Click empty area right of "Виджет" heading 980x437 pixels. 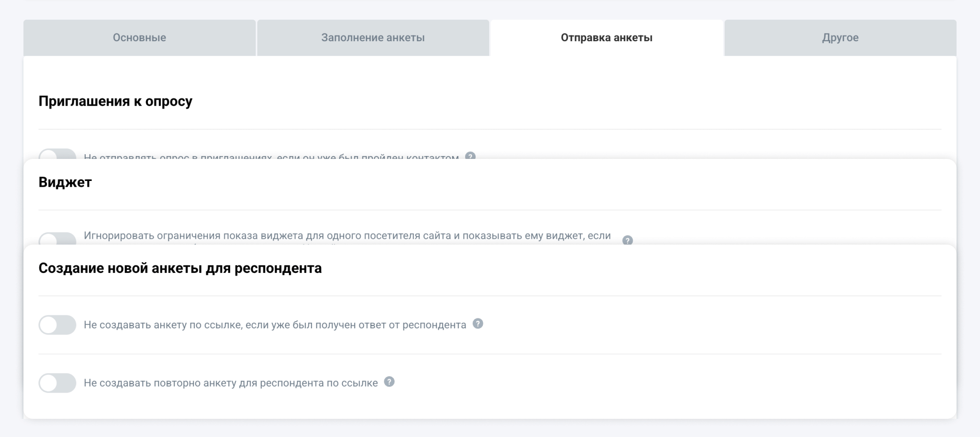pyautogui.click(x=479, y=182)
